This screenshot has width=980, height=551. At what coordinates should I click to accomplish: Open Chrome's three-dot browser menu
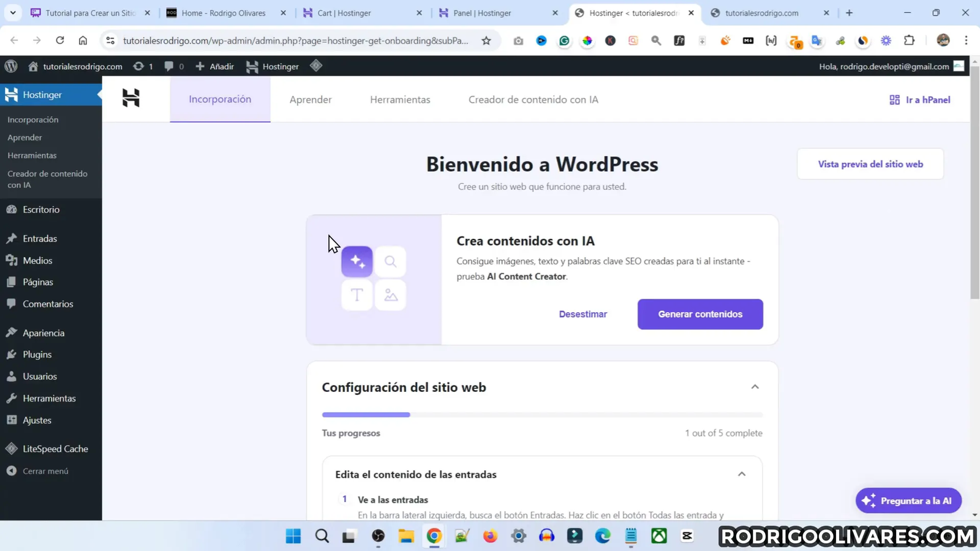pyautogui.click(x=966, y=40)
